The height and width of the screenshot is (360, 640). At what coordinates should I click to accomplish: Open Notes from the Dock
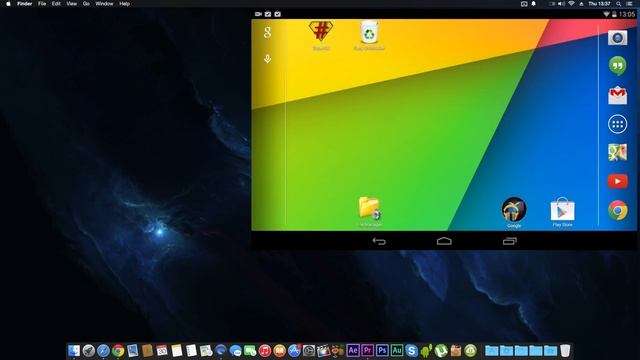pos(177,350)
